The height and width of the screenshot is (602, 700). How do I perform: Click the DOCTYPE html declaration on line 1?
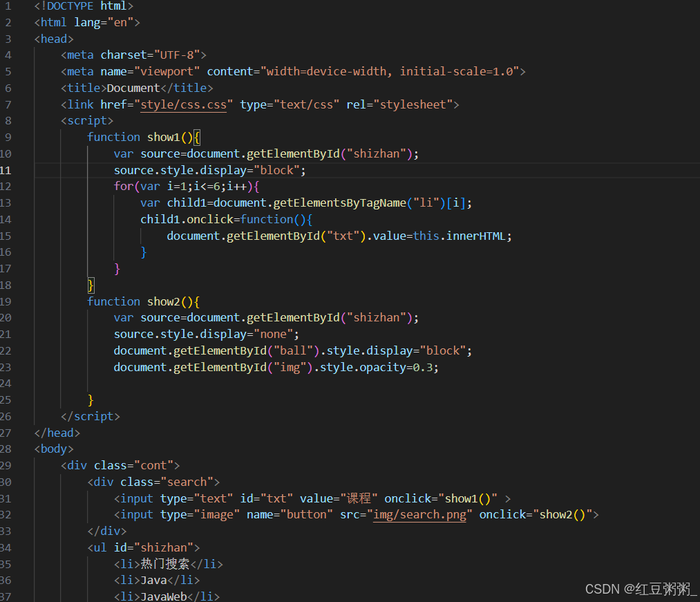(84, 6)
